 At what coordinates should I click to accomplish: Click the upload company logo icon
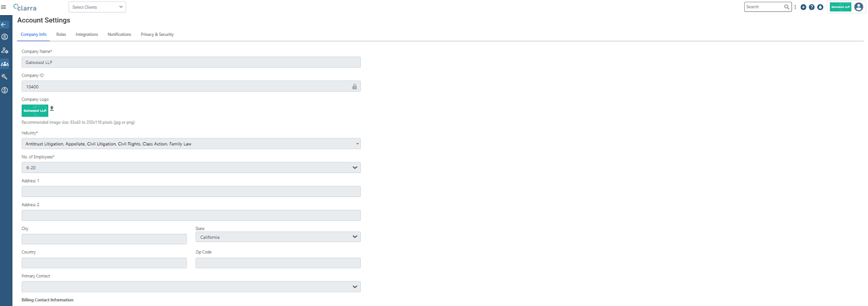tap(52, 109)
